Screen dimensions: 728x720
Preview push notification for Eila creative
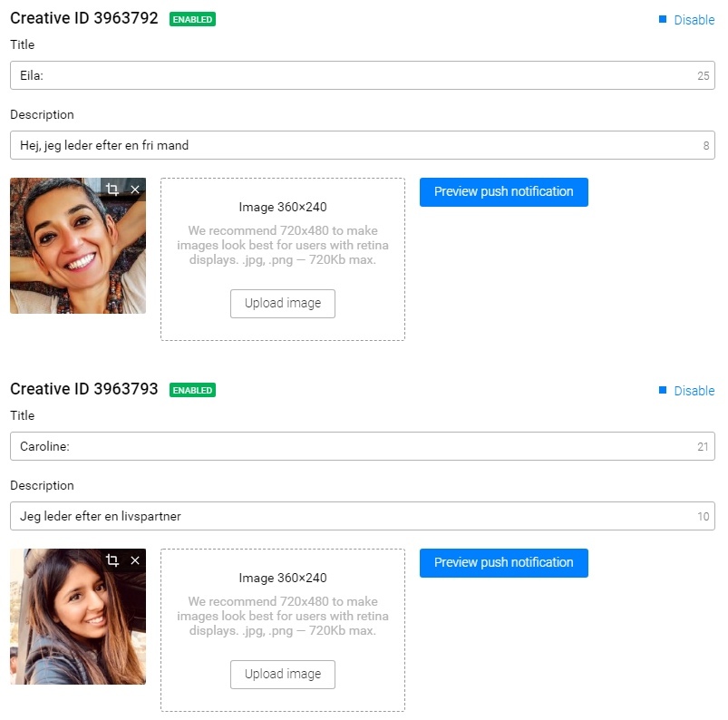(504, 192)
